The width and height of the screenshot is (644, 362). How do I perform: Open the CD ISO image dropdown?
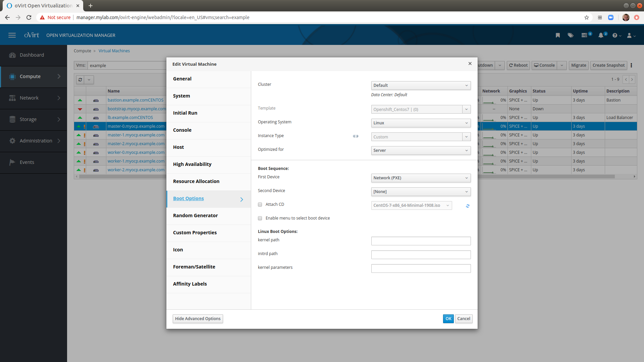[412, 205]
